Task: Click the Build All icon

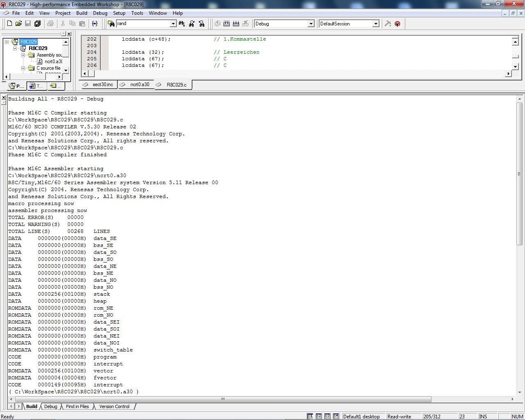Action: click(236, 24)
